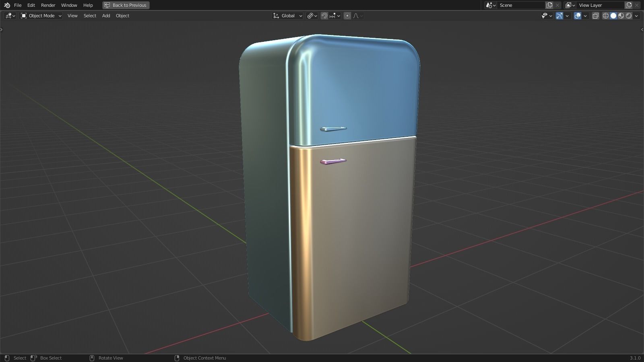The height and width of the screenshot is (362, 644).
Task: Open the Select menu in viewport header
Action: tap(90, 16)
